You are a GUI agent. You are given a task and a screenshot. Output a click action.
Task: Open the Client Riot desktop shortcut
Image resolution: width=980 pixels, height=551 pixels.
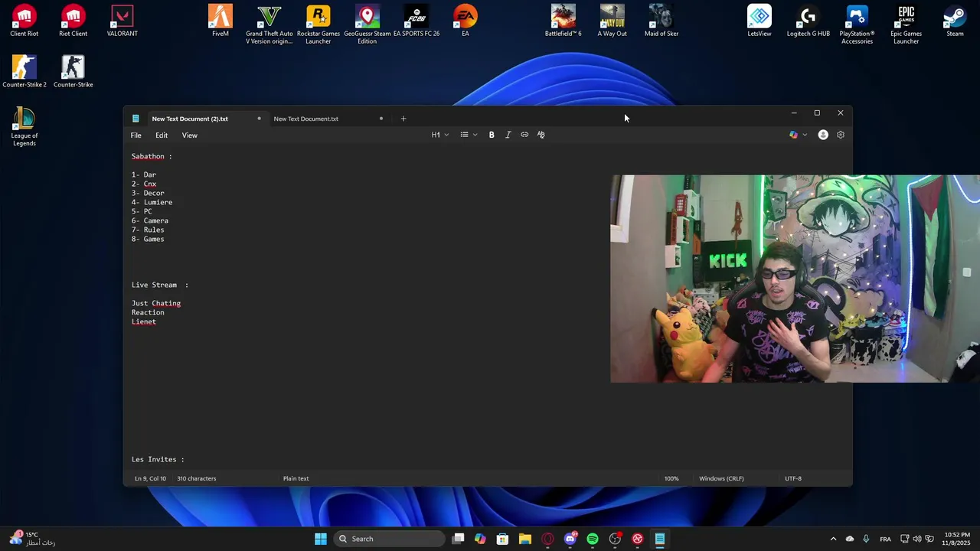(x=24, y=21)
